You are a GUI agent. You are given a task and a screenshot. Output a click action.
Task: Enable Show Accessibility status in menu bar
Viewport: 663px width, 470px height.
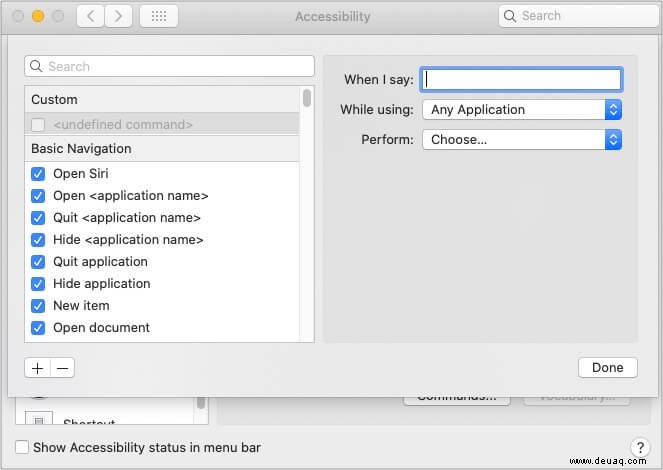[x=22, y=447]
